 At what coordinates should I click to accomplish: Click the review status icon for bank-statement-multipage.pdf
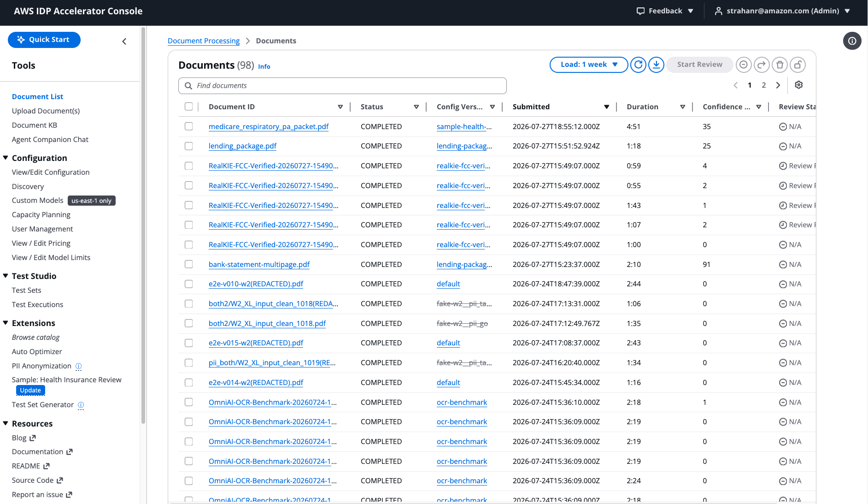point(783,265)
